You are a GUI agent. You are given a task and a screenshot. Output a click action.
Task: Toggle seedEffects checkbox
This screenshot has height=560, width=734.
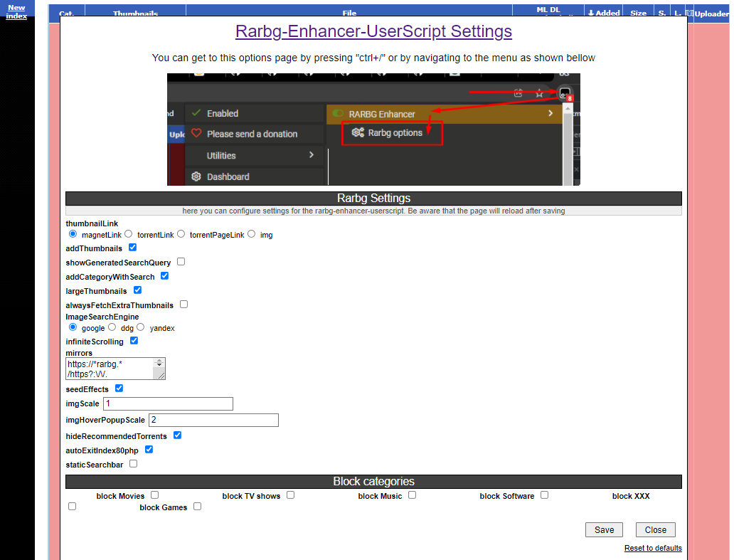point(119,389)
